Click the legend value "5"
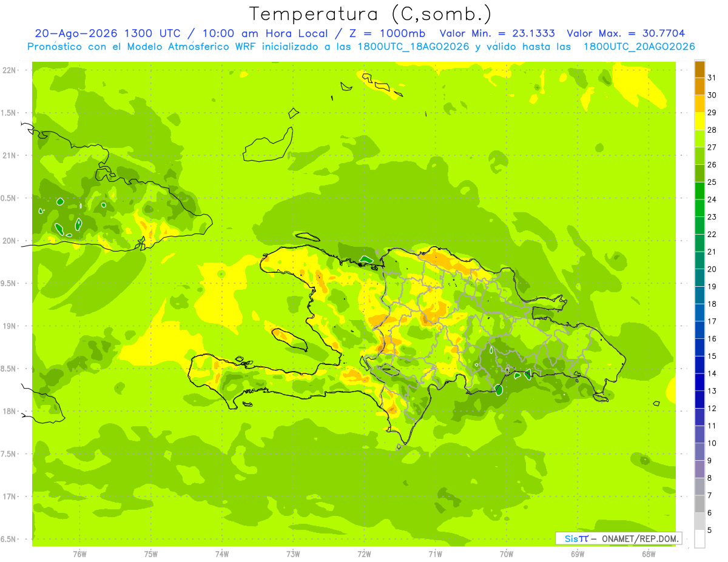Screen dimensions: 728x562 coord(710,530)
